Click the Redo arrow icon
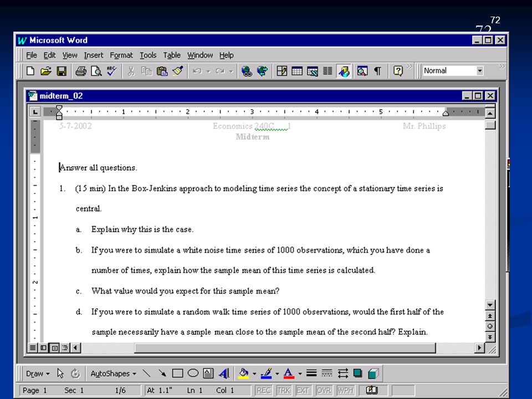 pyautogui.click(x=220, y=71)
